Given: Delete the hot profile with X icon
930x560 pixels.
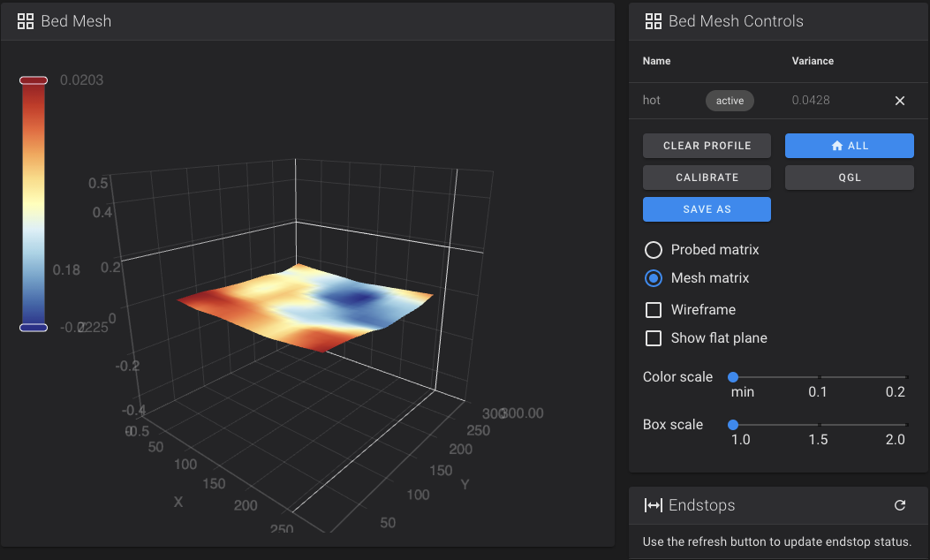Looking at the screenshot, I should click(900, 101).
